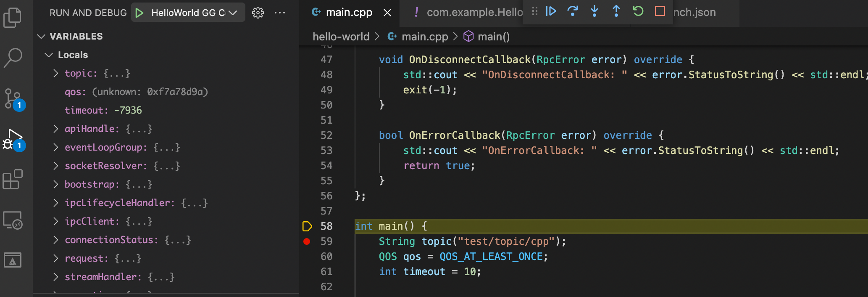This screenshot has width=868, height=297.
Task: Expand the eventLoopGroup variable
Action: pyautogui.click(x=56, y=148)
